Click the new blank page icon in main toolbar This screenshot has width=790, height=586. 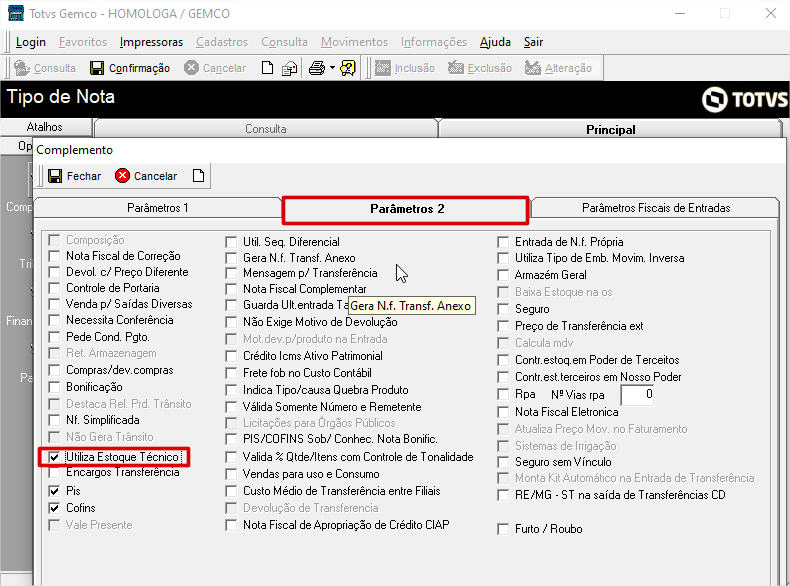pos(268,68)
